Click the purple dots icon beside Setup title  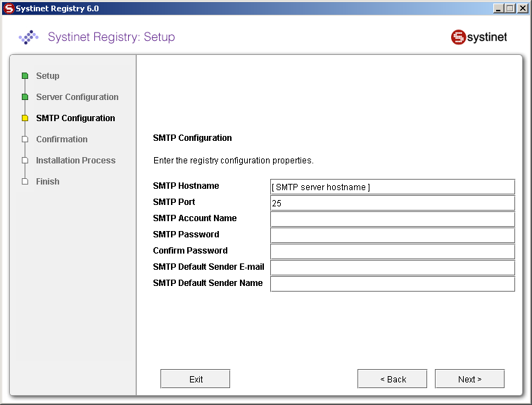(x=28, y=37)
